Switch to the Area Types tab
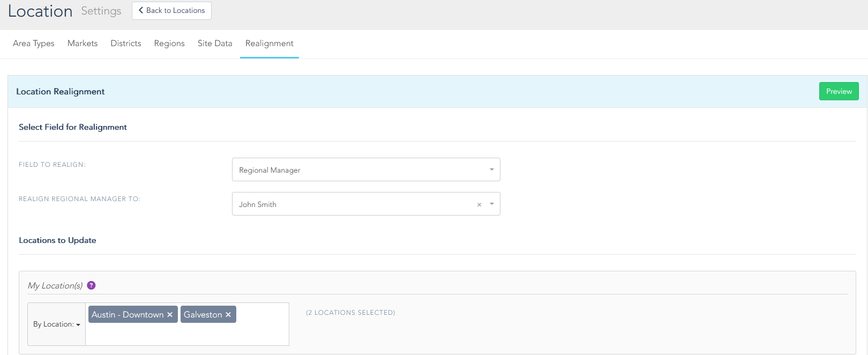The height and width of the screenshot is (355, 868). coord(34,43)
